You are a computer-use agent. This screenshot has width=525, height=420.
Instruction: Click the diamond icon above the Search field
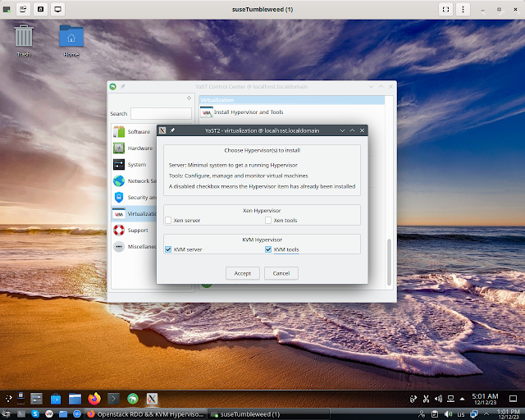coord(189,98)
